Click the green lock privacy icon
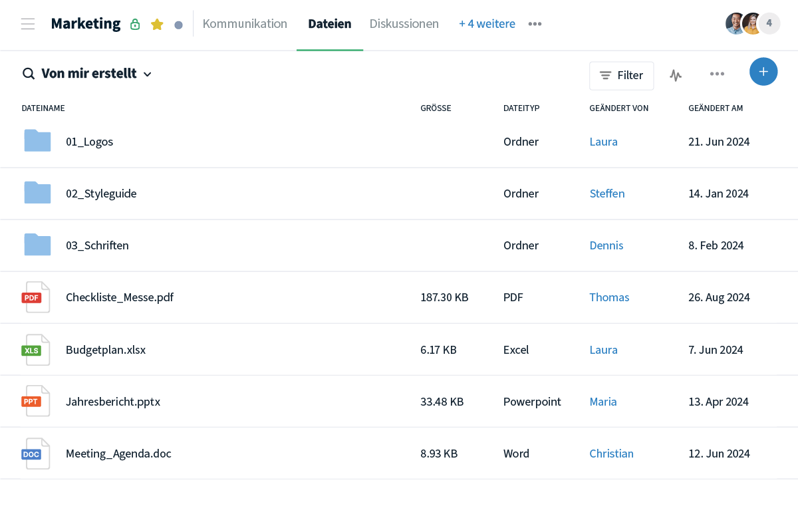Image resolution: width=798 pixels, height=532 pixels. (x=135, y=25)
